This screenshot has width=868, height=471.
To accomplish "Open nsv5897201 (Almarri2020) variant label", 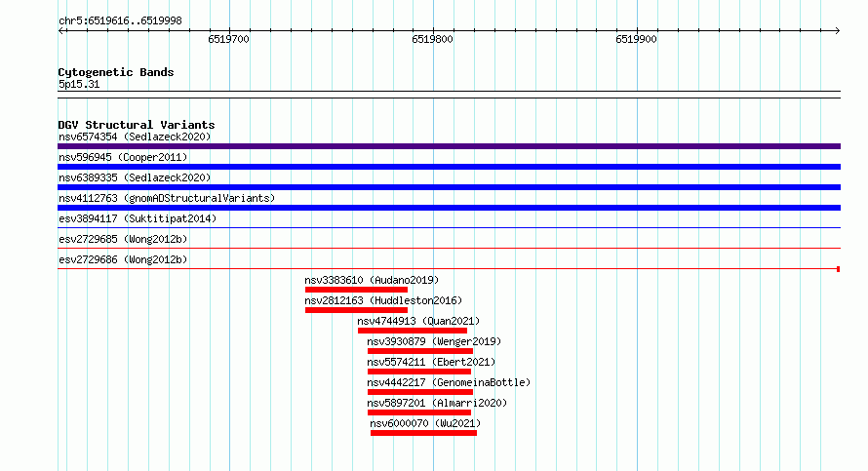I will pos(437,403).
